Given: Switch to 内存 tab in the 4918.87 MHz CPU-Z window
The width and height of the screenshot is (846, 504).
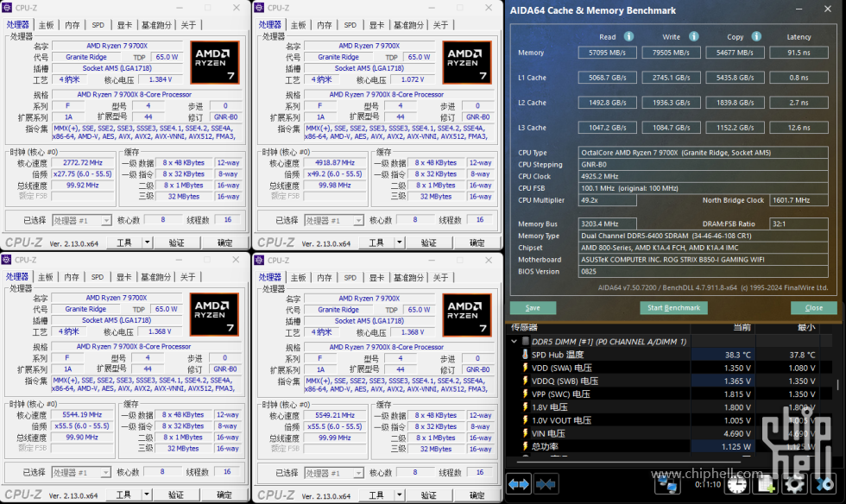Looking at the screenshot, I should [325, 25].
